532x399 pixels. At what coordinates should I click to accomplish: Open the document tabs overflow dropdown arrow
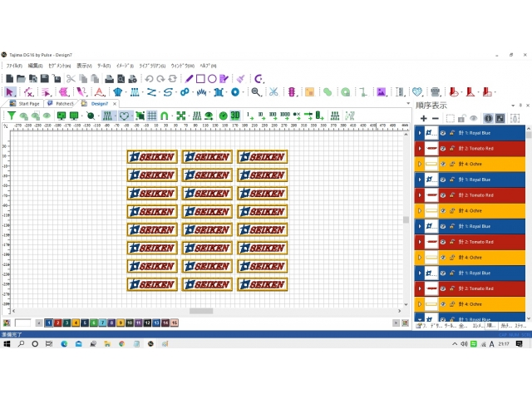coord(408,103)
